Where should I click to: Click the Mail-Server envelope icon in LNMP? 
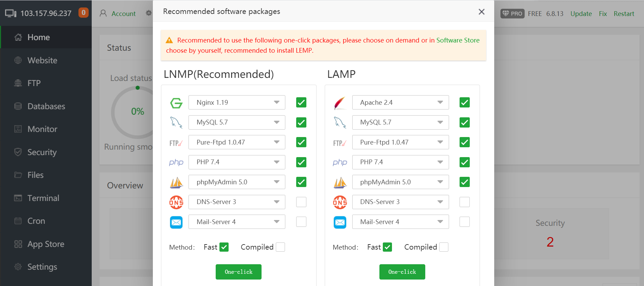176,222
